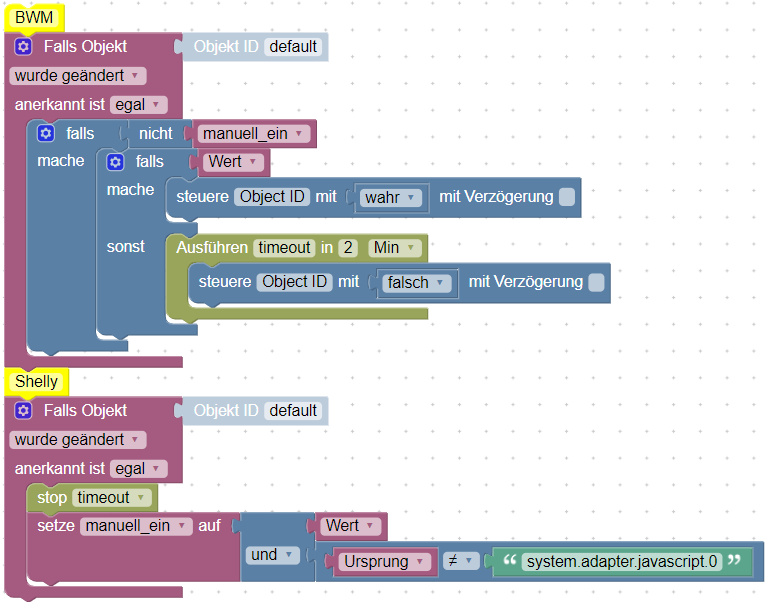Click 'Ausführen' label on timeout block
The image size is (773, 603).
(x=212, y=248)
